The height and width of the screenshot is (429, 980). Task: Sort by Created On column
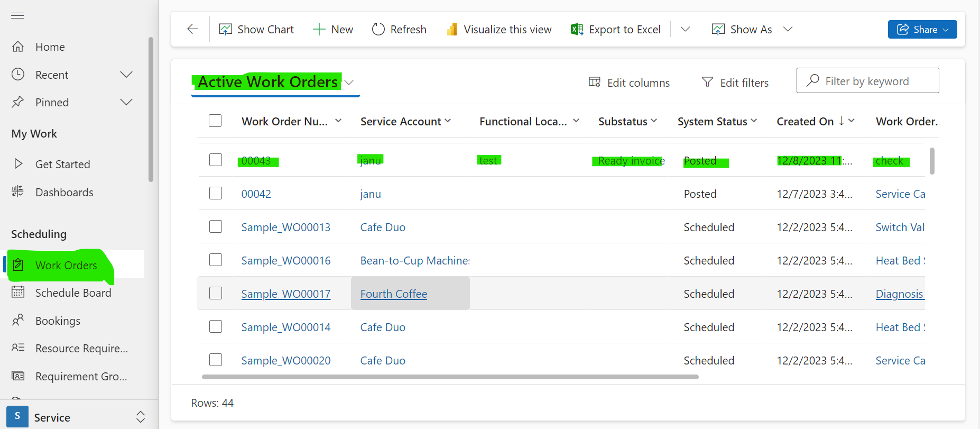point(805,121)
